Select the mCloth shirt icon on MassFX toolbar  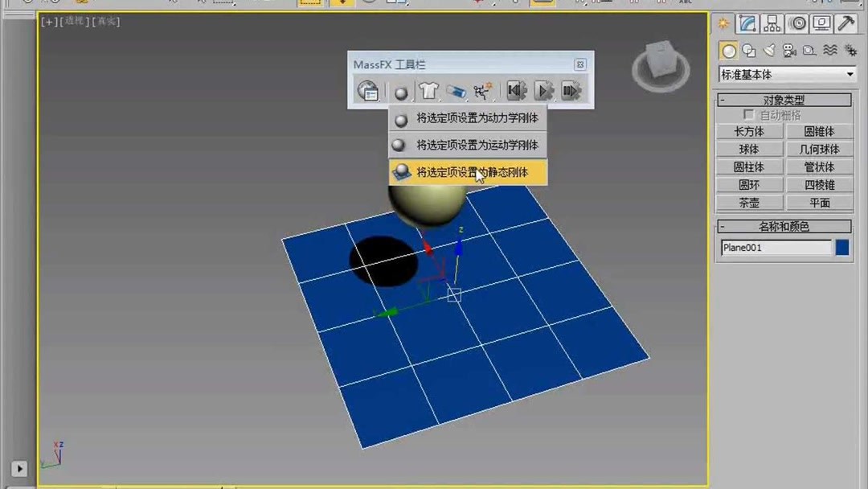(x=428, y=90)
